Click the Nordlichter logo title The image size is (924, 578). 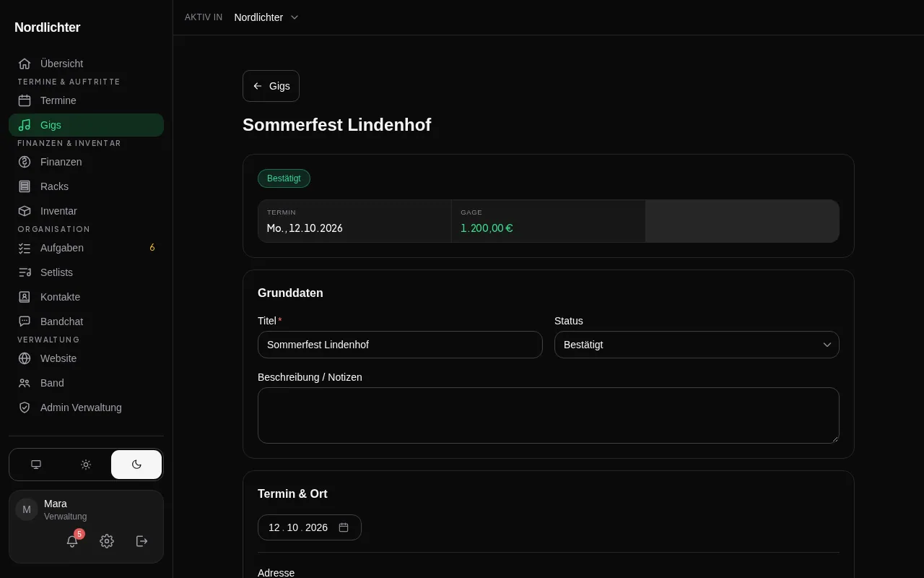pos(48,27)
